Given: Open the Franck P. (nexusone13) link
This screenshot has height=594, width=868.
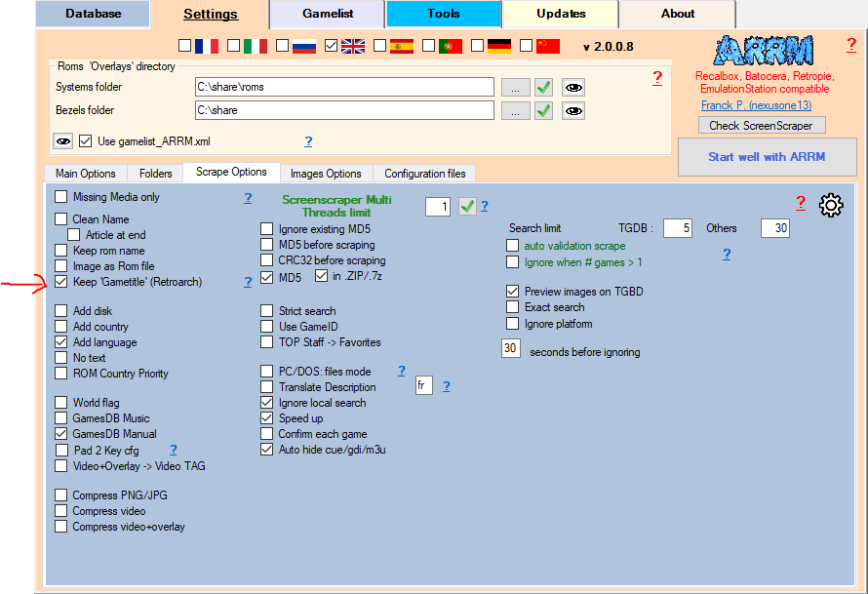Looking at the screenshot, I should pyautogui.click(x=756, y=105).
